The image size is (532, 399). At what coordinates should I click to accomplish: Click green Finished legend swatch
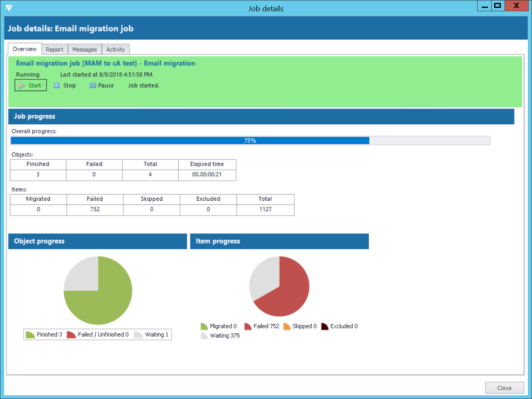pos(30,335)
